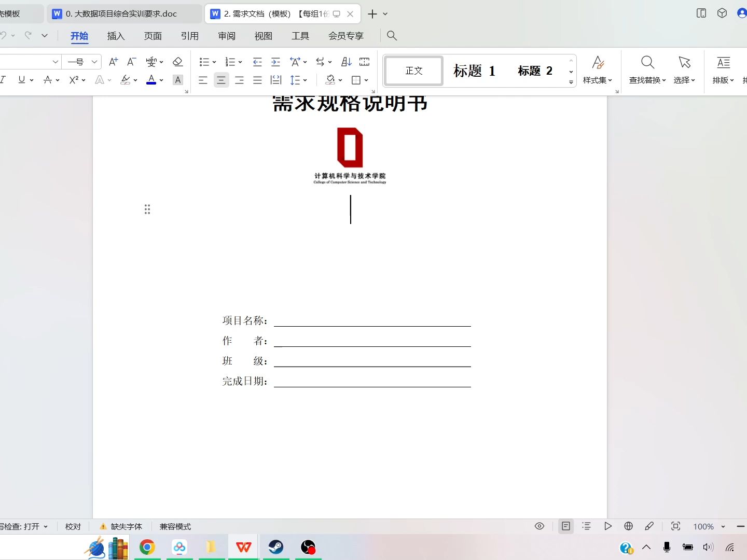Viewport: 747px width, 560px height.
Task: Apply the 标题 2 style
Action: click(535, 71)
